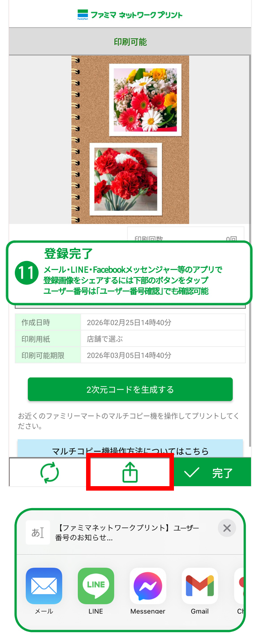
Task: Tap the 印刷用紙 店舗で選ぶ row
Action: tap(130, 339)
